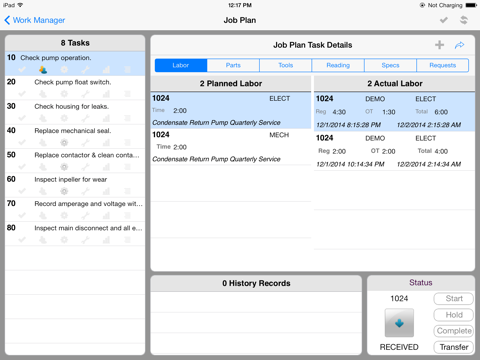Switch to the Labor tab

181,65
